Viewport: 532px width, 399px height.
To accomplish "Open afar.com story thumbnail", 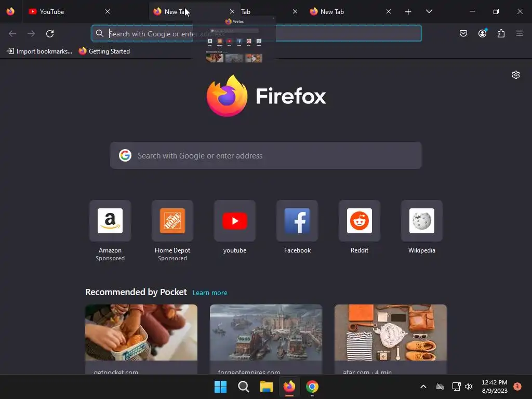I will (x=391, y=332).
